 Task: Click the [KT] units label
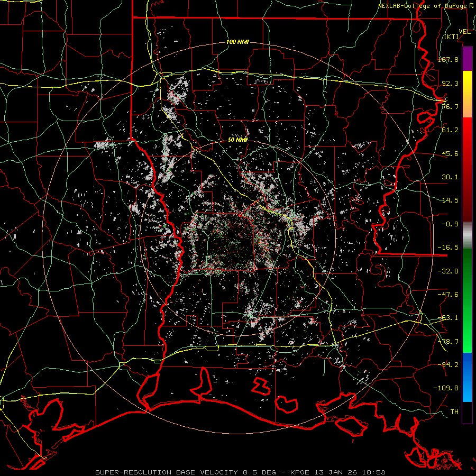452,36
